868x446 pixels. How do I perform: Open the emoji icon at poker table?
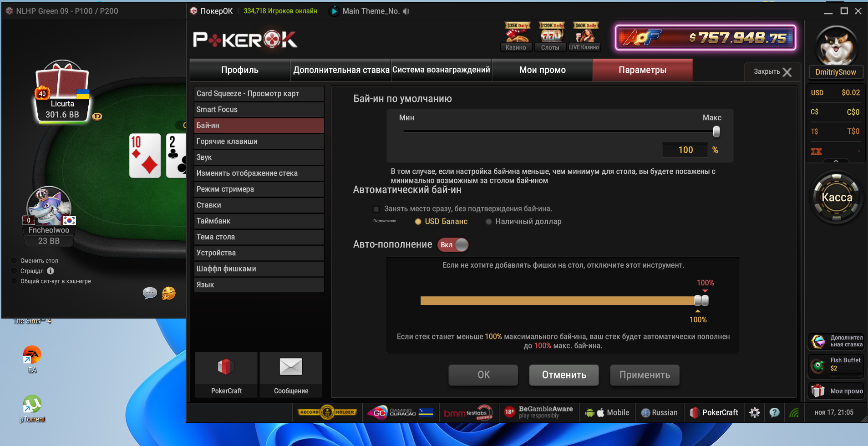[x=169, y=293]
